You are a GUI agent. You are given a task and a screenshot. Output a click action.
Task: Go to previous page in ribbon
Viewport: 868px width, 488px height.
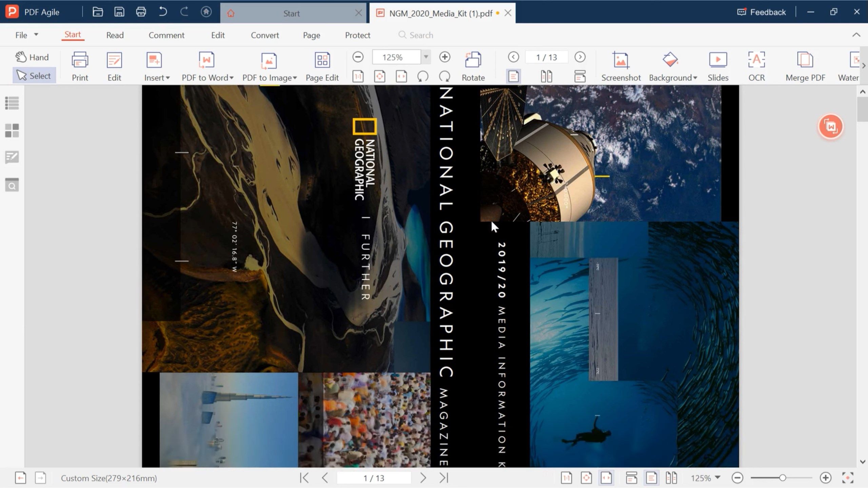[x=513, y=57]
